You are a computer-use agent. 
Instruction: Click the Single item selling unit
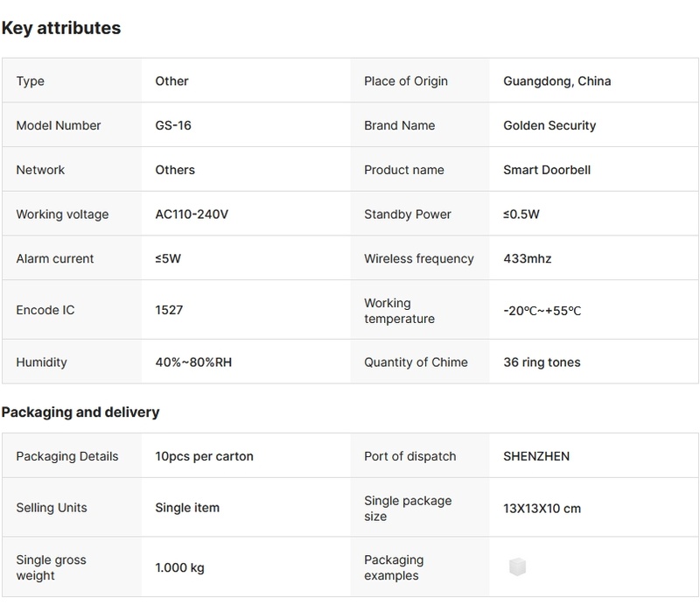(187, 508)
